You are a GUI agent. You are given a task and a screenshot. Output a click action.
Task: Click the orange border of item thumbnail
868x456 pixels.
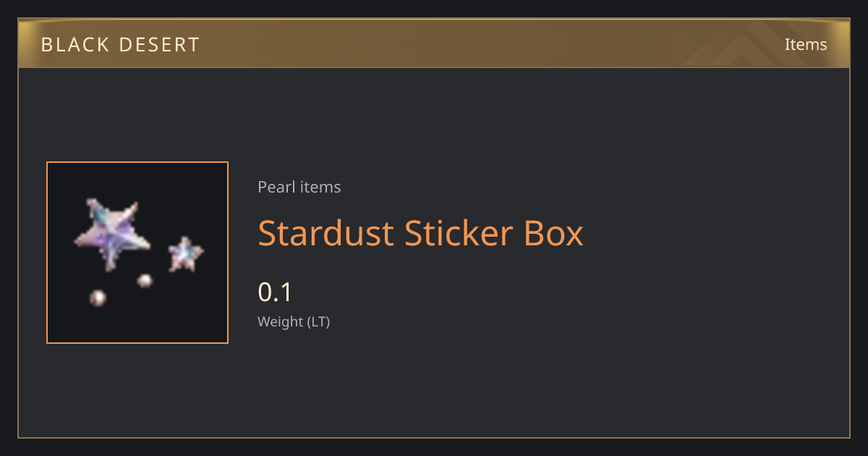[x=137, y=162]
